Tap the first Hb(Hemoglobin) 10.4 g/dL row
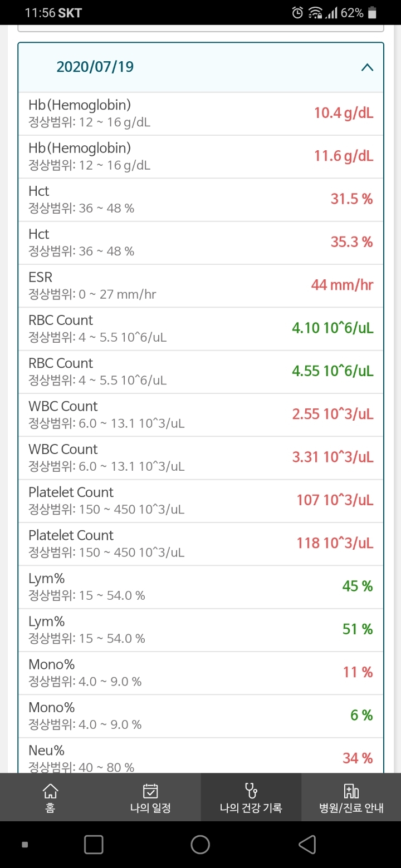This screenshot has height=868, width=401. [x=200, y=114]
